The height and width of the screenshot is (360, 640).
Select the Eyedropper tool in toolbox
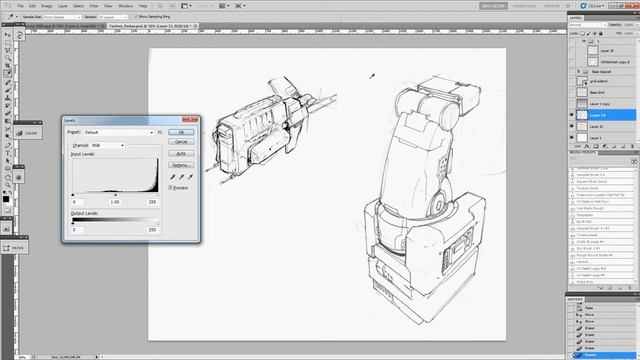pos(7,73)
